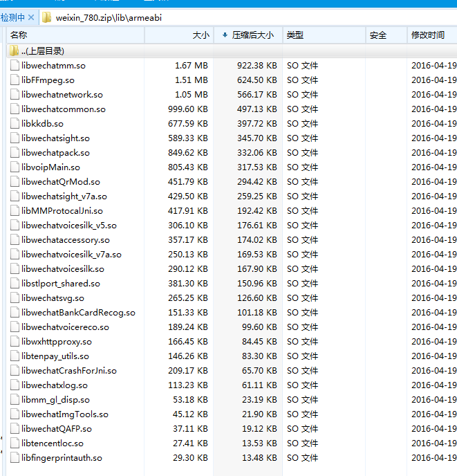Click libwechatsvg.so file icon
457x476 pixels.
(15, 298)
